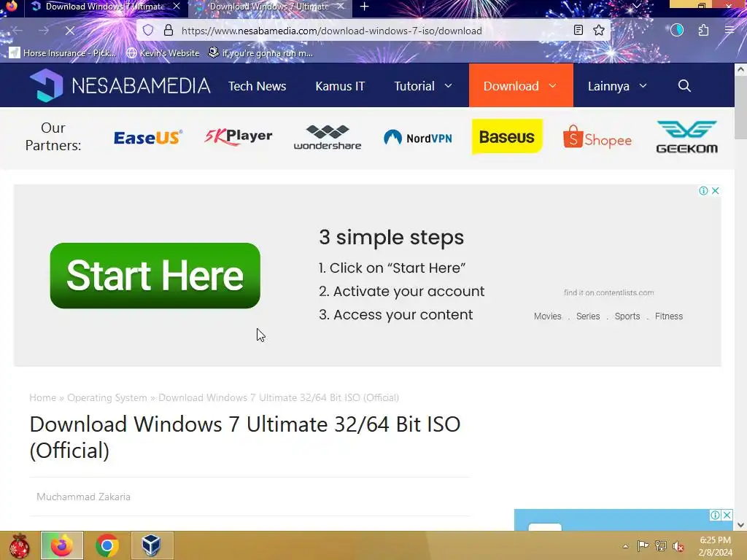Expand the Tutorial menu
The image size is (747, 560).
click(422, 86)
